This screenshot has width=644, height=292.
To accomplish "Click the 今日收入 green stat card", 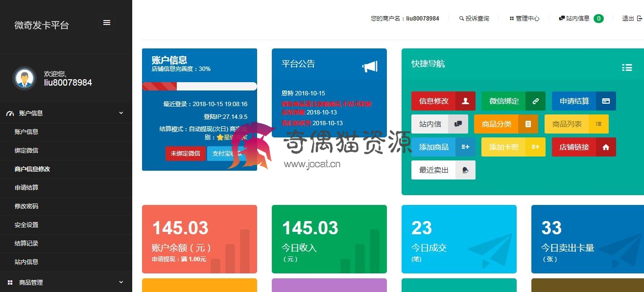I will pos(329,239).
